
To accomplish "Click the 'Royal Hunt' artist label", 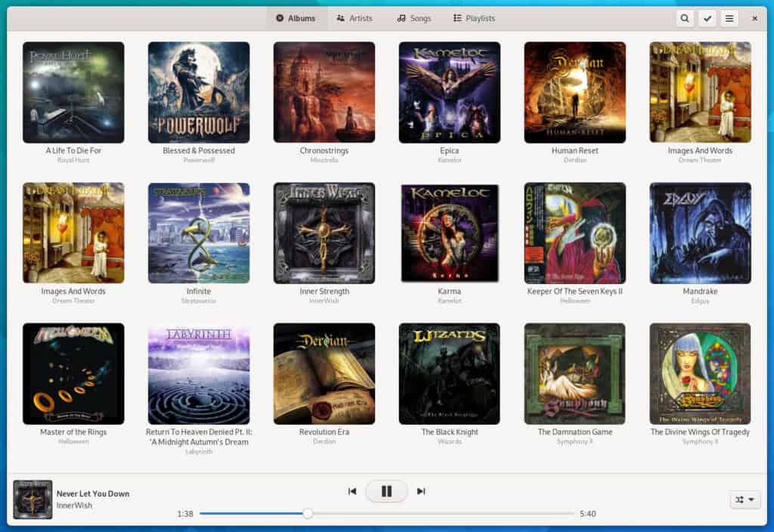I will pos(73,160).
